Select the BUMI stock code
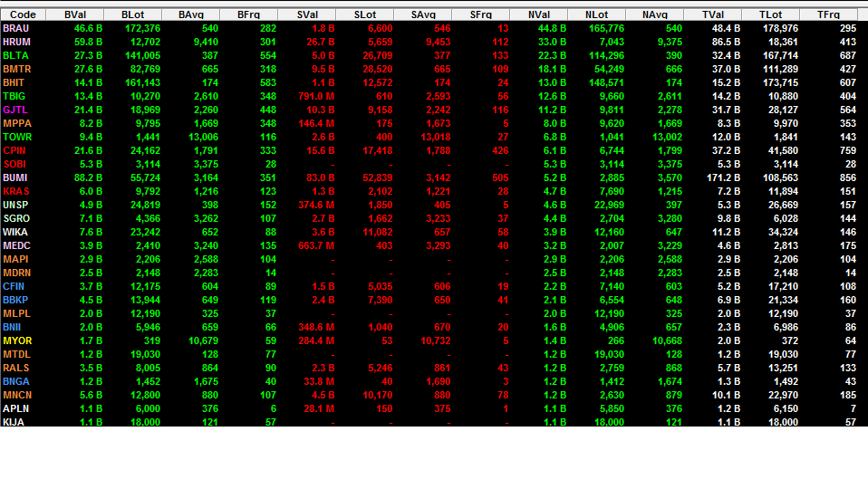Screen dimensions: 868x489 click(x=14, y=177)
